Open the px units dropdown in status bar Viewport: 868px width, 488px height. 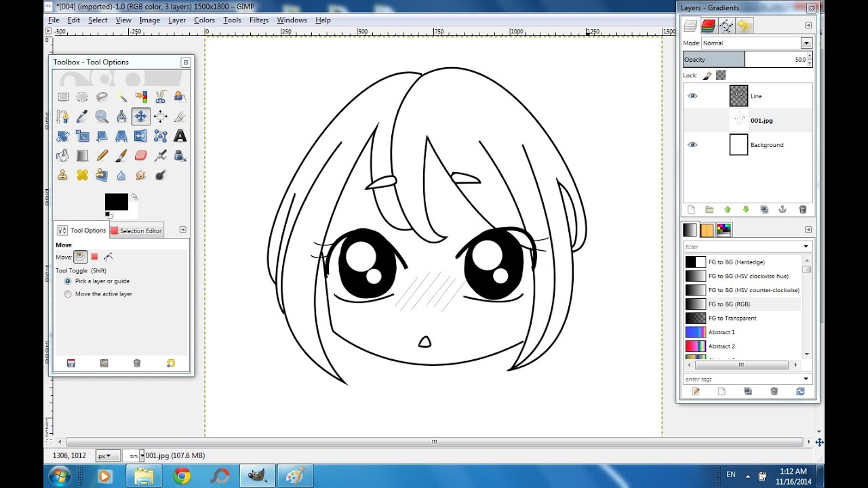pos(108,456)
